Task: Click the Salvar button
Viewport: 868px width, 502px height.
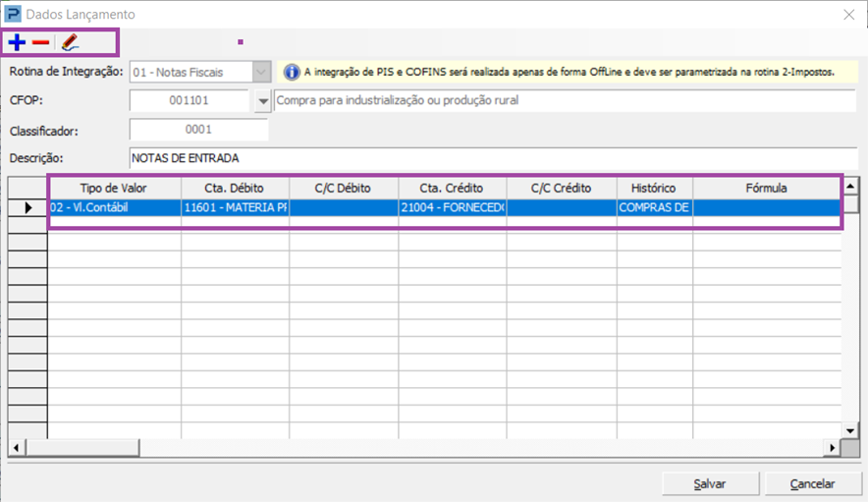Action: click(x=710, y=483)
